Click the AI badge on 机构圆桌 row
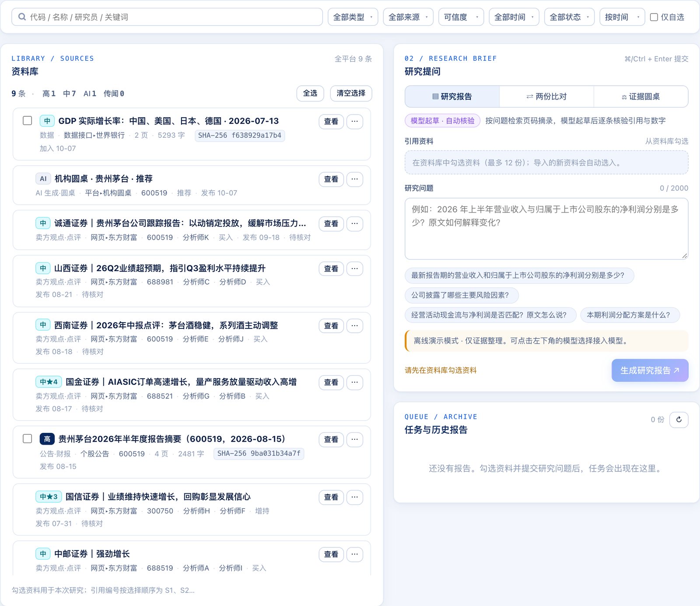This screenshot has width=700, height=606. pyautogui.click(x=43, y=179)
